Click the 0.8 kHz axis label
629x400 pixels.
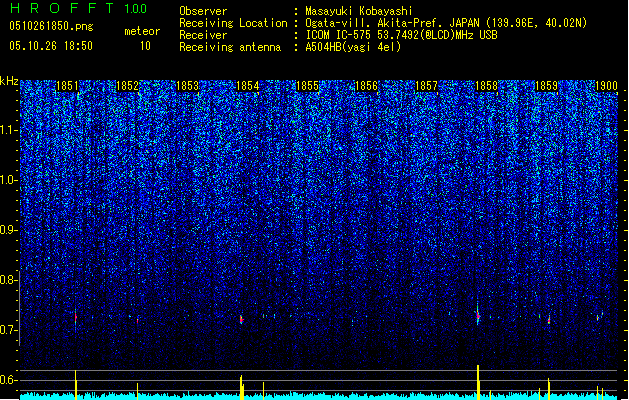tap(9, 280)
